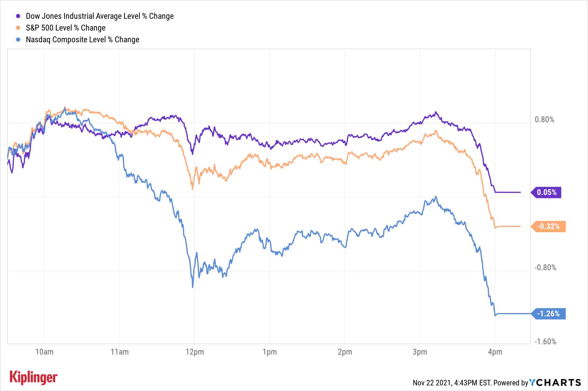Click the 4pm x-axis label
The height and width of the screenshot is (391, 588).
pos(495,352)
